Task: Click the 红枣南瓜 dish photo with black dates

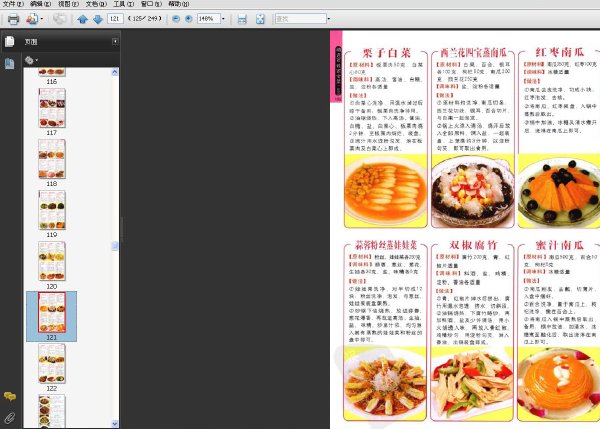Action: (559, 190)
